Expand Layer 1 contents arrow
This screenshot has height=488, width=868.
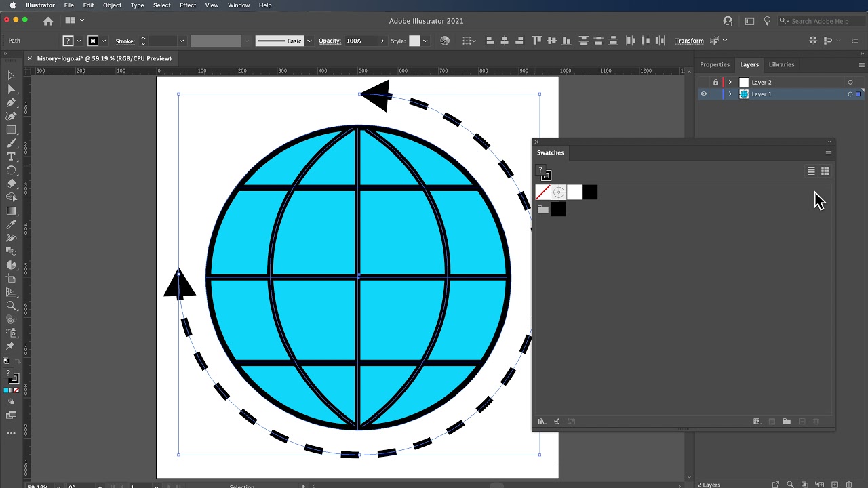pyautogui.click(x=730, y=94)
